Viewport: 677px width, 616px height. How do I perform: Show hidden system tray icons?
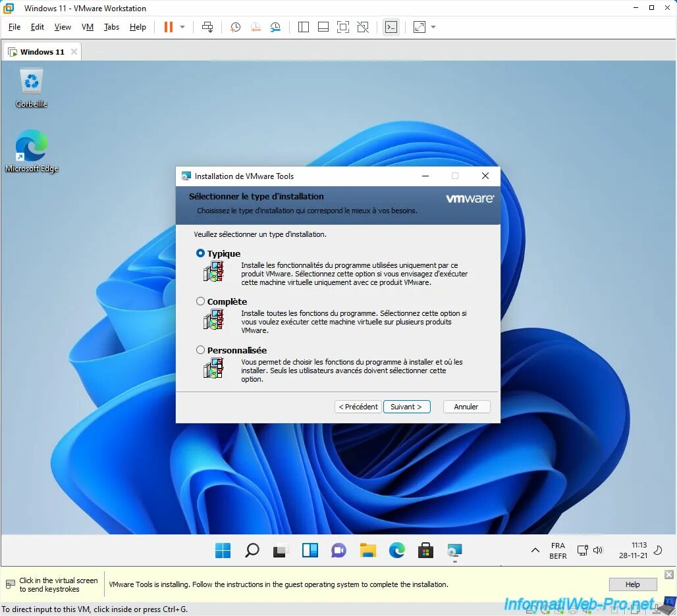[x=535, y=550]
